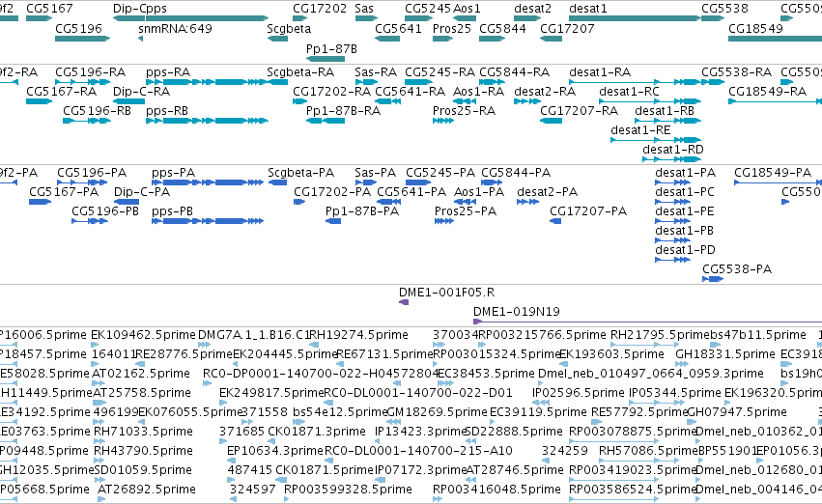Open the desat2-PA protein label
This screenshot has width=822, height=504.
click(548, 192)
